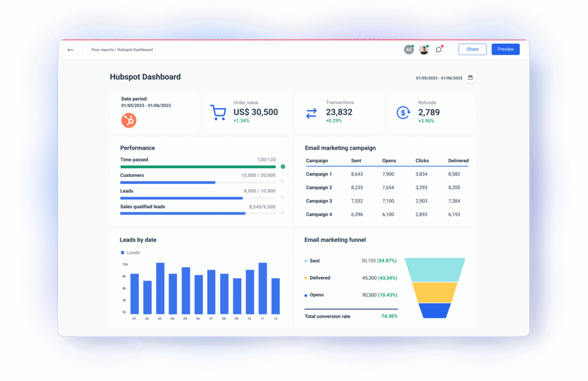Image resolution: width=588 pixels, height=381 pixels.
Task: Select the Campaign 2 table row
Action: coord(386,187)
